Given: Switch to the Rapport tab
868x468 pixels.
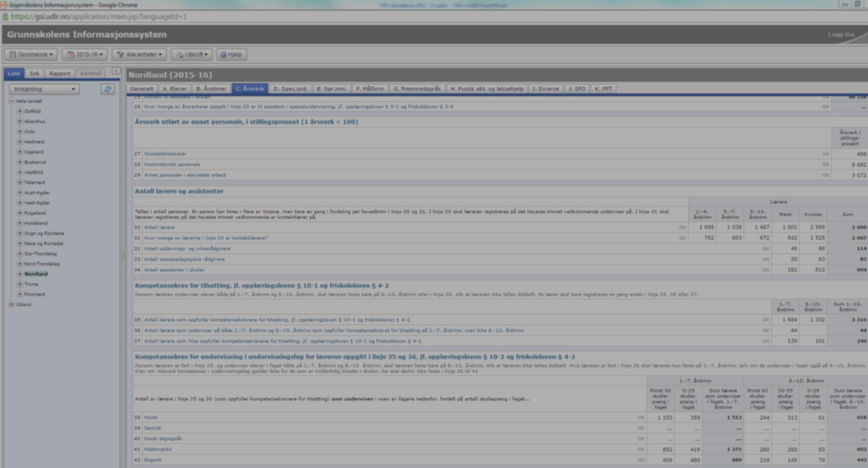Looking at the screenshot, I should (x=60, y=74).
